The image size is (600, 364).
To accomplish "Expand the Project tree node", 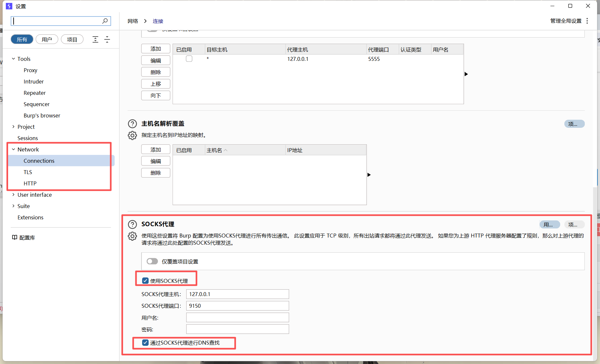I will 13,127.
